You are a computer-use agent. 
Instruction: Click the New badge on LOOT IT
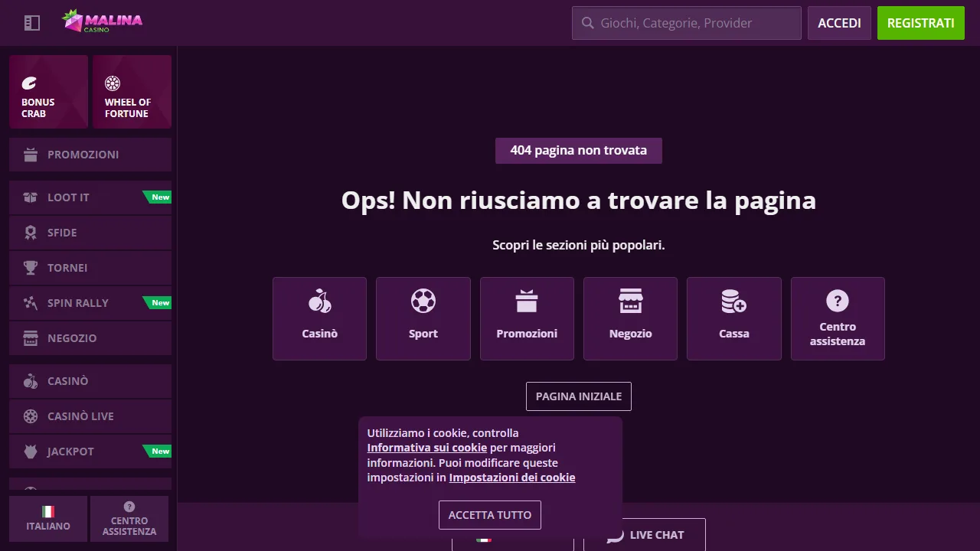(x=158, y=197)
